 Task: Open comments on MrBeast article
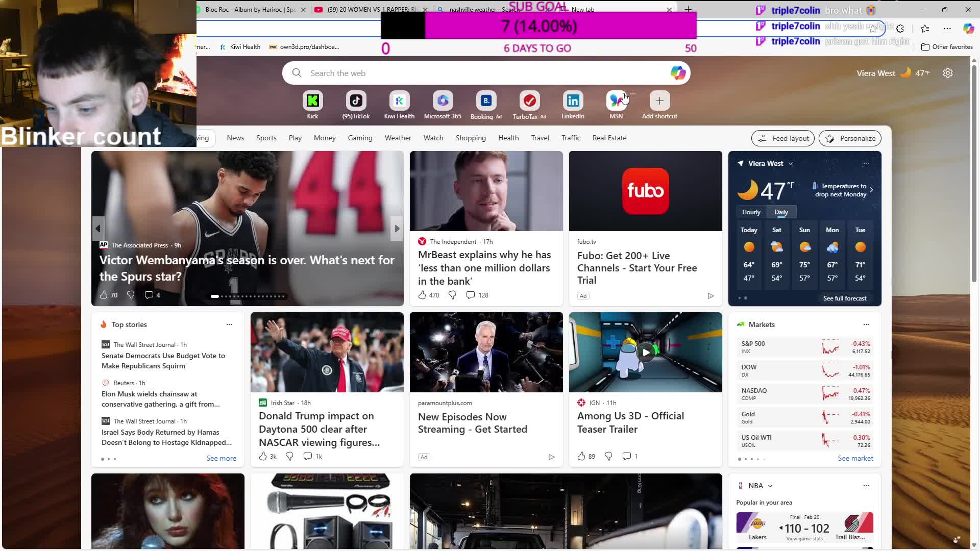click(471, 295)
